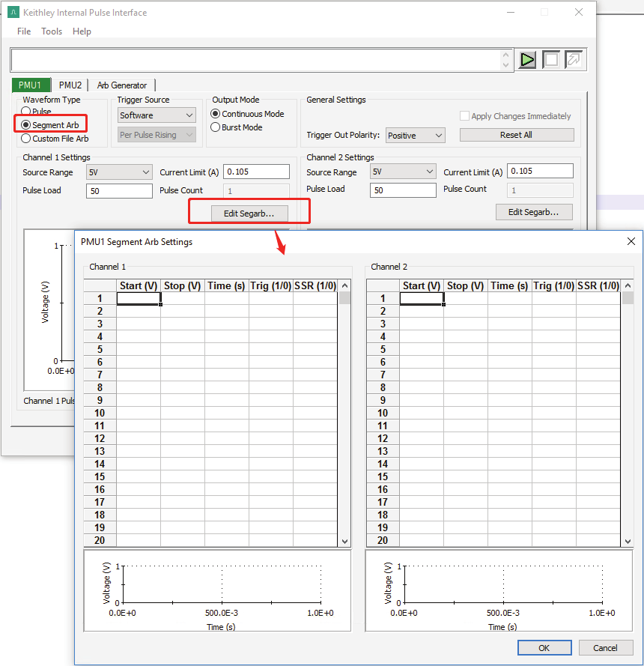Click the square Stop icon
The width and height of the screenshot is (644, 666).
(550, 60)
